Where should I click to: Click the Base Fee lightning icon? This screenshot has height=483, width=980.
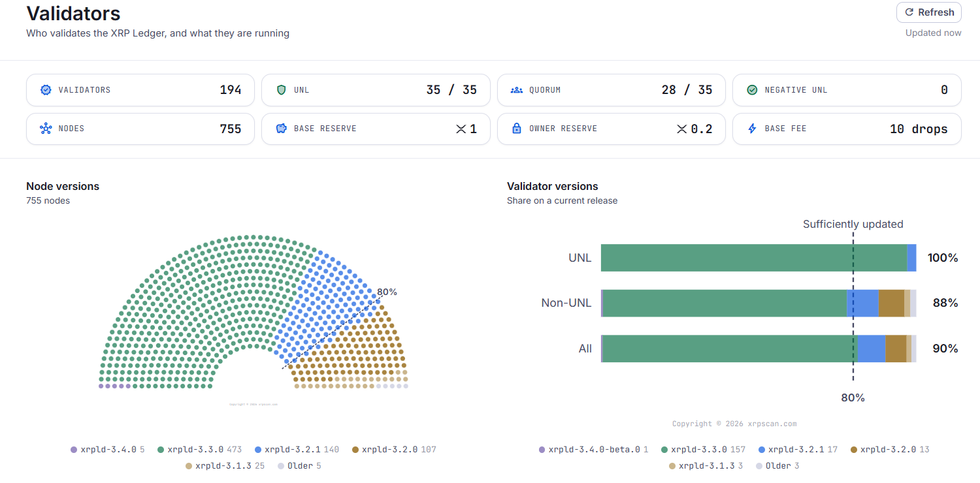(x=752, y=129)
